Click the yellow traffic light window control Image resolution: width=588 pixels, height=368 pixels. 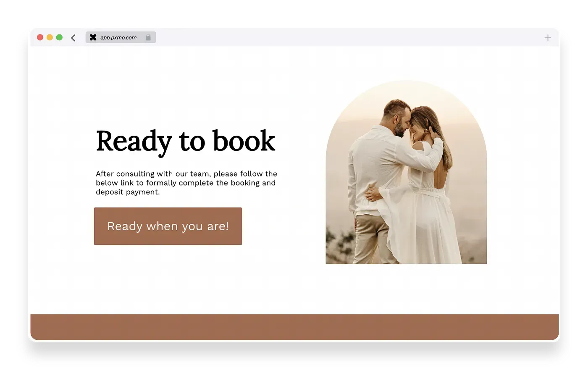point(50,37)
